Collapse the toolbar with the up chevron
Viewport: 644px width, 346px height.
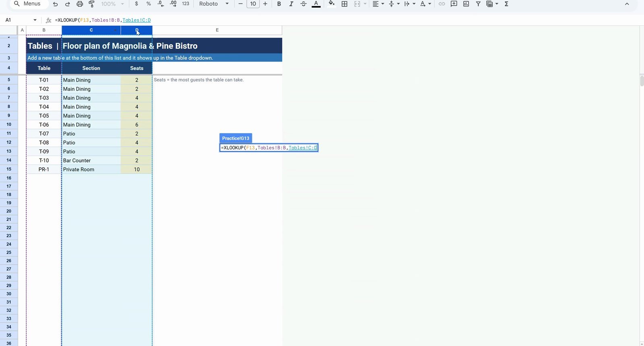pos(627,4)
